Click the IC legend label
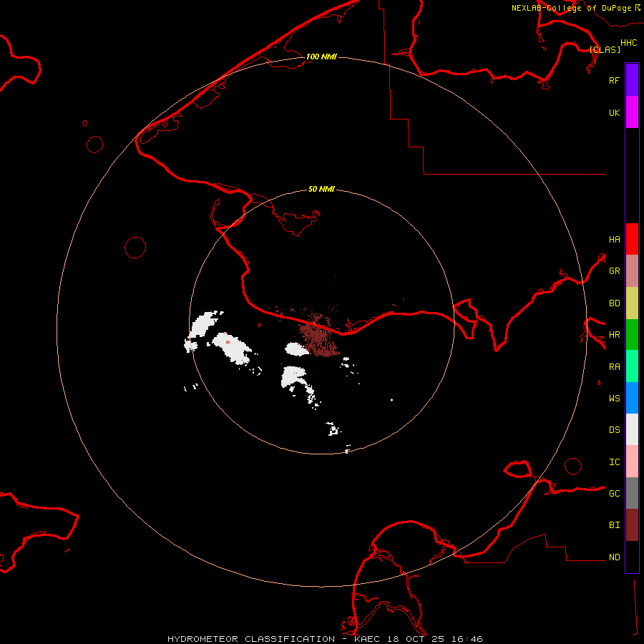Screen dimensions: 644x644 click(x=614, y=462)
